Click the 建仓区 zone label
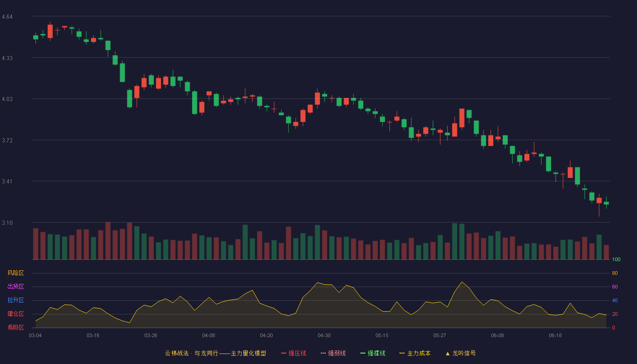This screenshot has width=637, height=364. 15,314
